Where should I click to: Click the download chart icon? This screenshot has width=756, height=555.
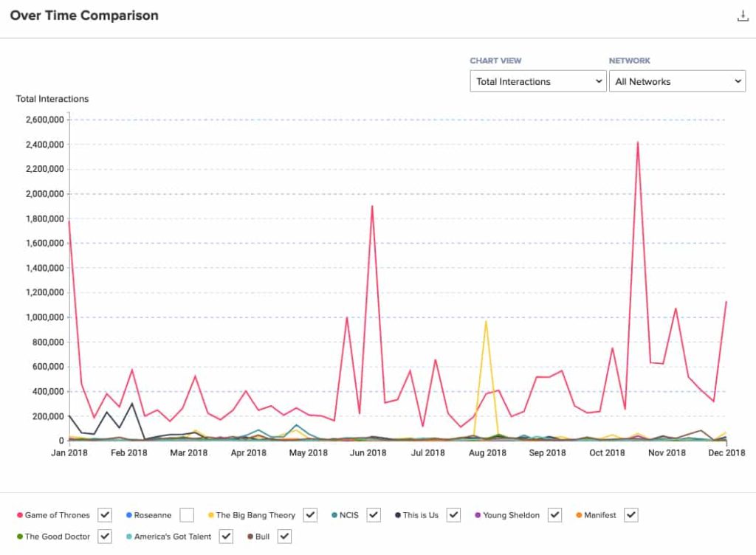pyautogui.click(x=743, y=16)
